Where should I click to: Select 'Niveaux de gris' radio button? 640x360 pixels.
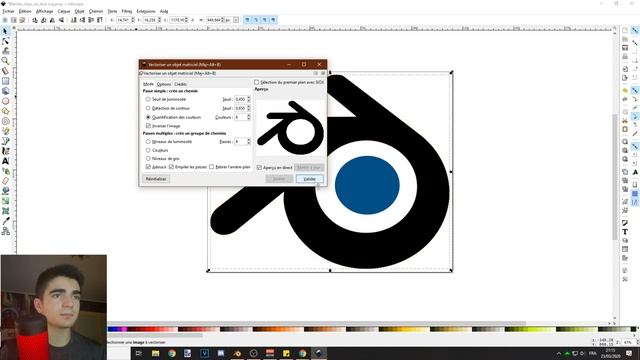tap(148, 158)
